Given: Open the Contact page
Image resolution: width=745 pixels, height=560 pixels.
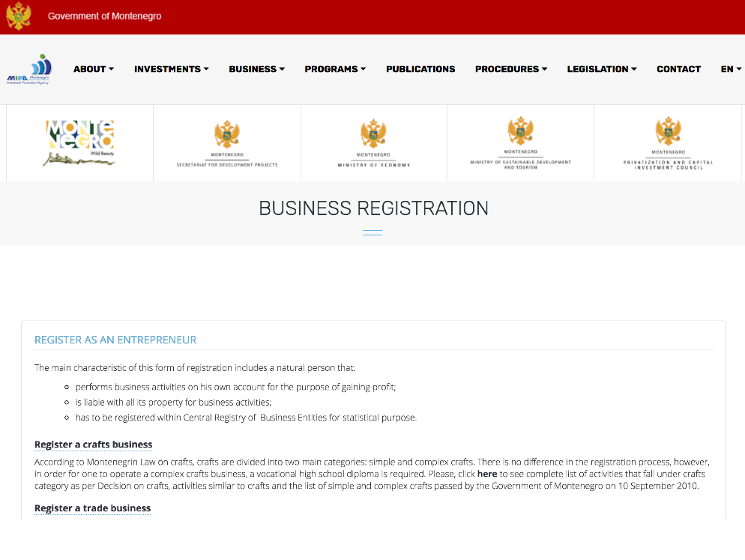Looking at the screenshot, I should tap(678, 69).
